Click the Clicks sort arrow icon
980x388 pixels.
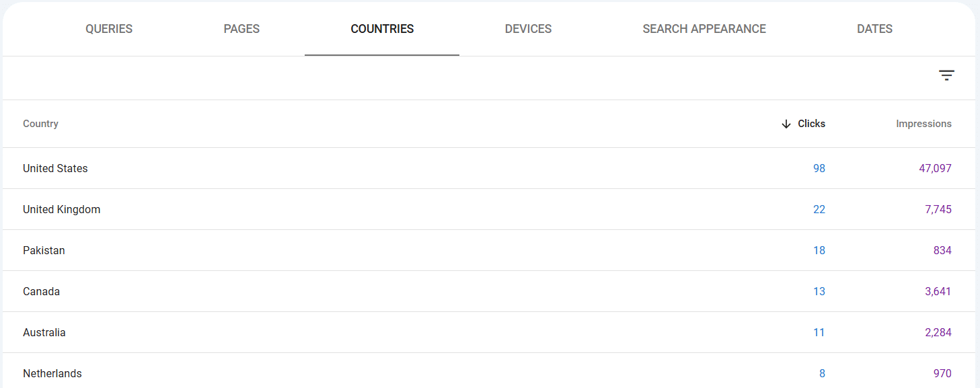pyautogui.click(x=786, y=124)
